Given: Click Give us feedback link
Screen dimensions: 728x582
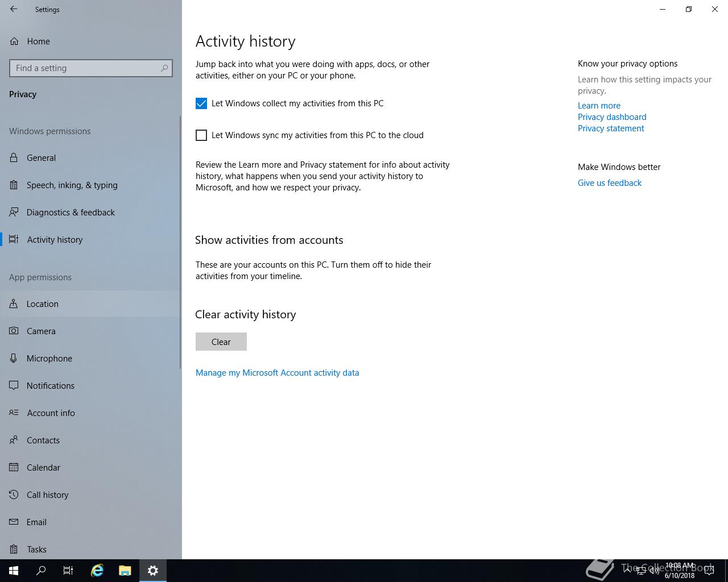Looking at the screenshot, I should pos(610,183).
